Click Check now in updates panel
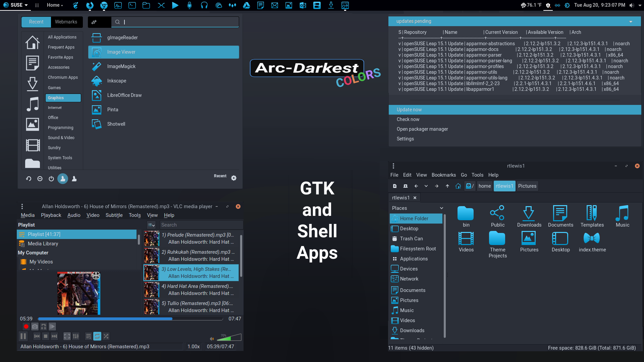Viewport: 644px width, 362px height. click(515, 119)
